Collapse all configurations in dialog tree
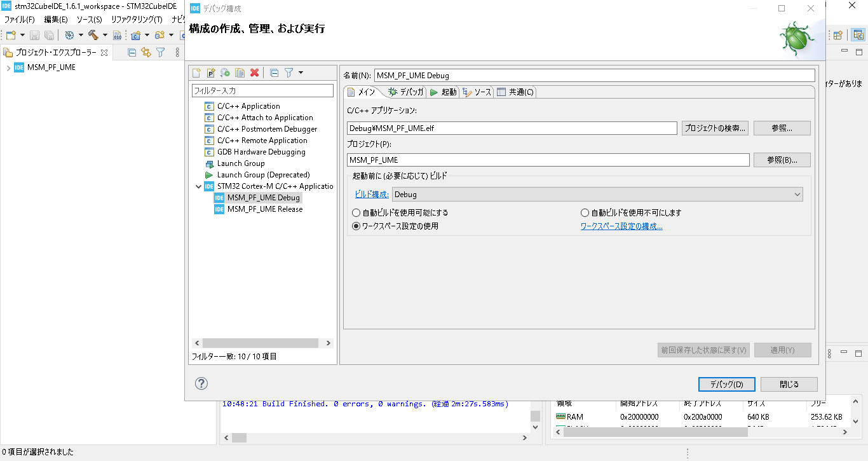The image size is (868, 461). pos(274,73)
